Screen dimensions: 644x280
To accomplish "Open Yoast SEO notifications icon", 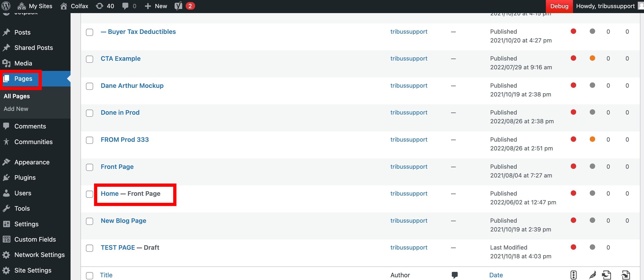I will coord(185,6).
